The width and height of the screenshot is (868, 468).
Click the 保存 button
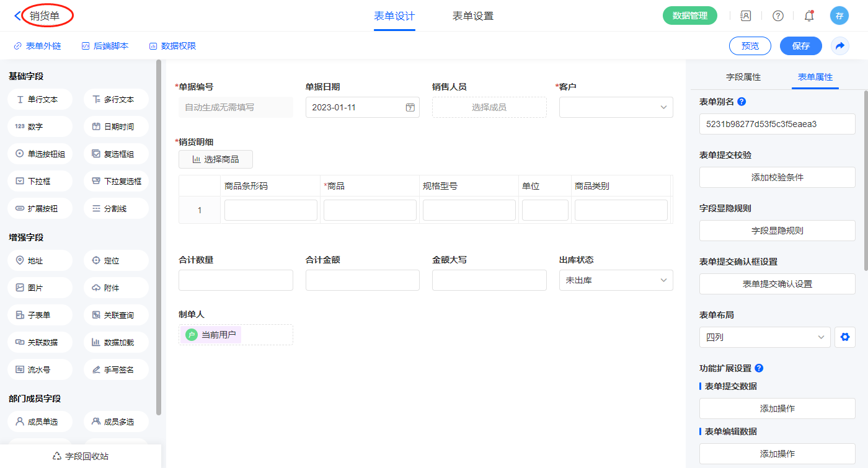[800, 46]
